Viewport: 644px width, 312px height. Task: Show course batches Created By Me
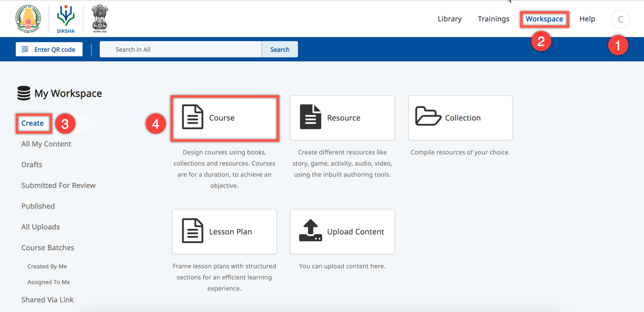click(x=47, y=266)
